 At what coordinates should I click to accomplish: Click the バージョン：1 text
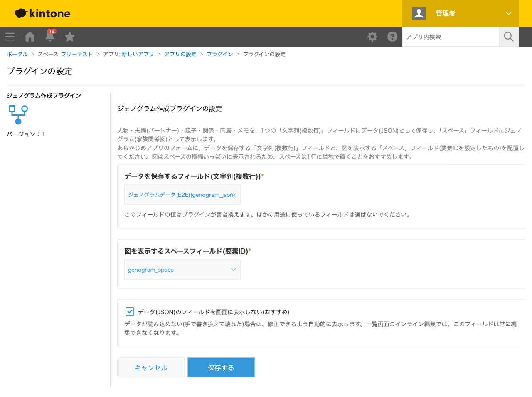coord(26,134)
